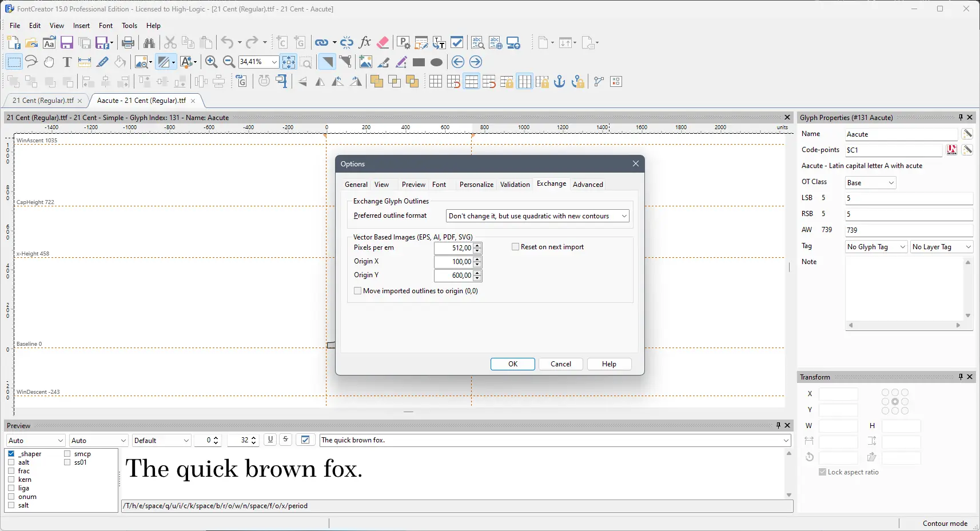980x531 pixels.
Task: Click the Zoom in magnifier
Action: pyautogui.click(x=211, y=62)
